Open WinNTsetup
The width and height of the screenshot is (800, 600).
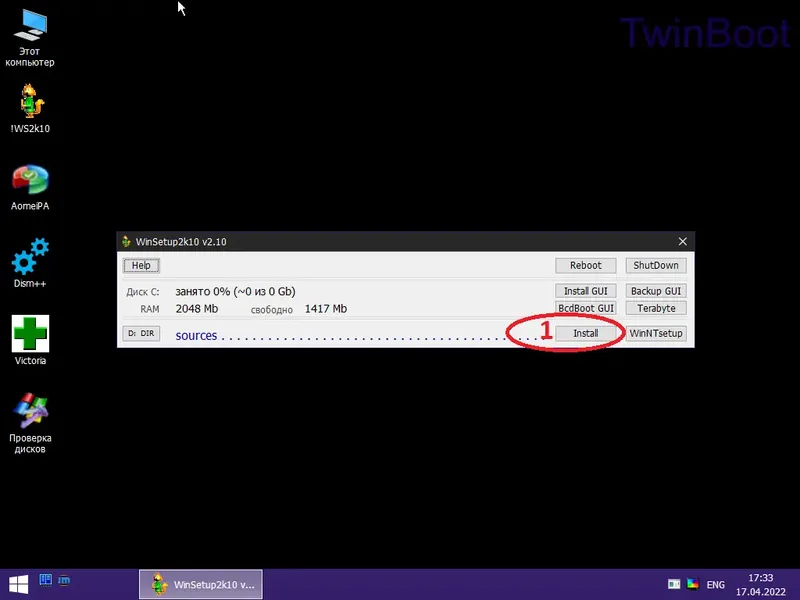pos(656,333)
